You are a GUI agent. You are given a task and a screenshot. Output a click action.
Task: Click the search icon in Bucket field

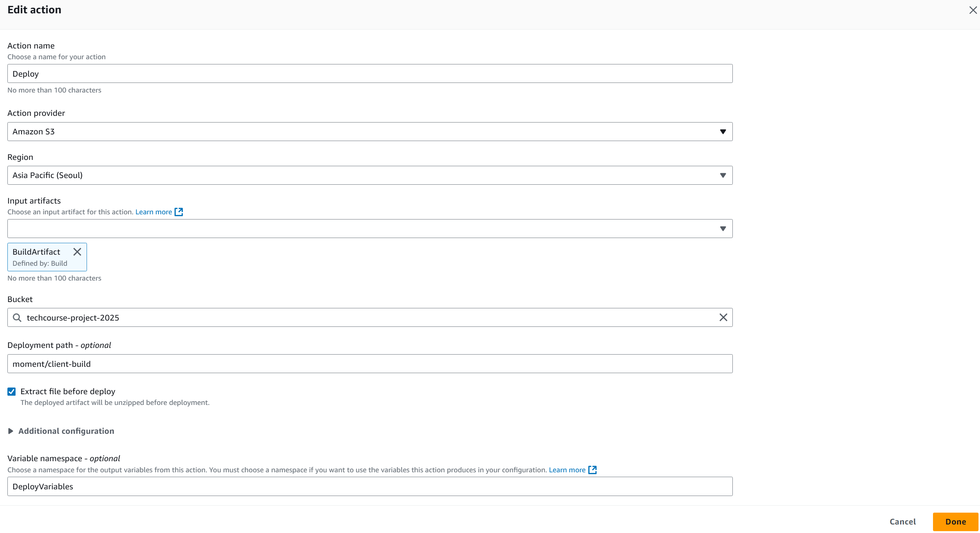(17, 318)
